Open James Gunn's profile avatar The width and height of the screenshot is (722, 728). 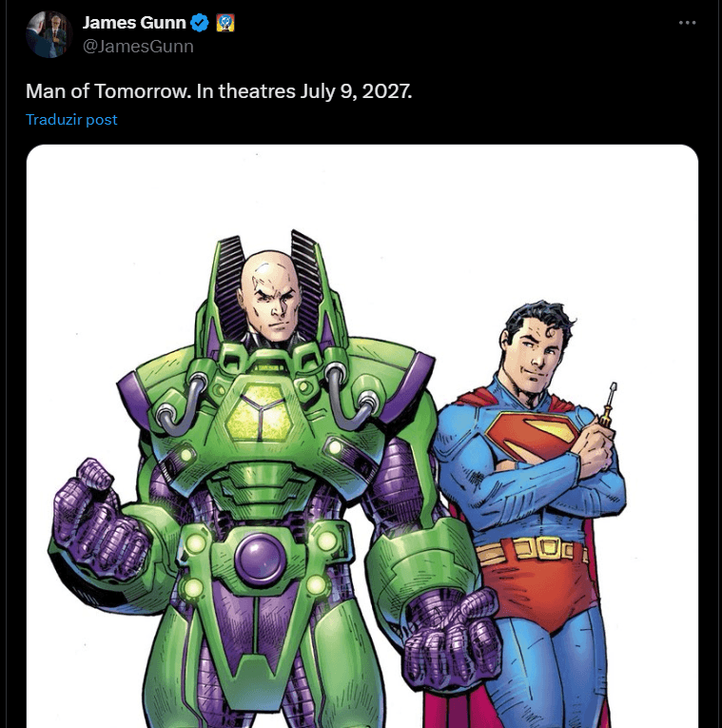pos(48,34)
